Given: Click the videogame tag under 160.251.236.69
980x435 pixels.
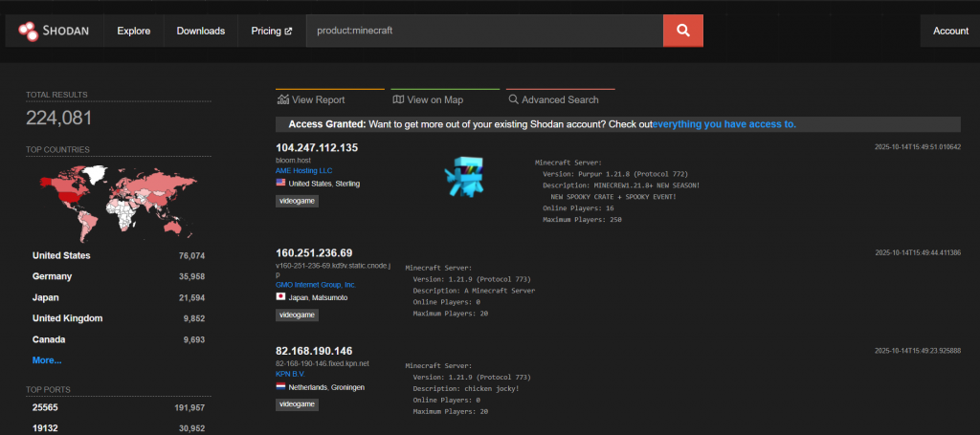Looking at the screenshot, I should coord(297,315).
